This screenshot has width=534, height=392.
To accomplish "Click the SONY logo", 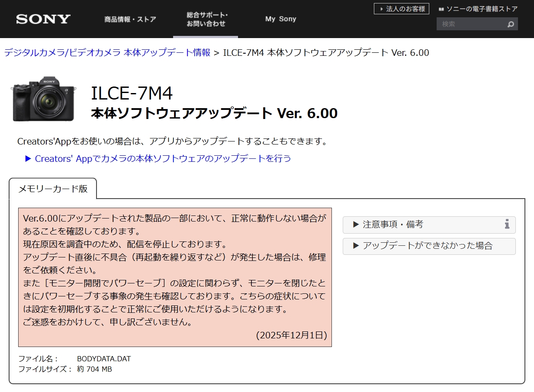I will point(43,19).
